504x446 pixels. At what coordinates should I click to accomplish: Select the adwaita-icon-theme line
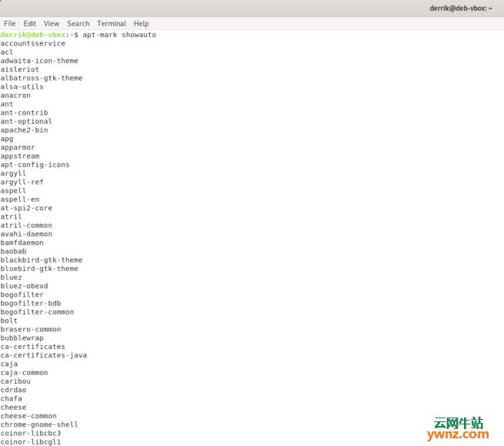39,61
